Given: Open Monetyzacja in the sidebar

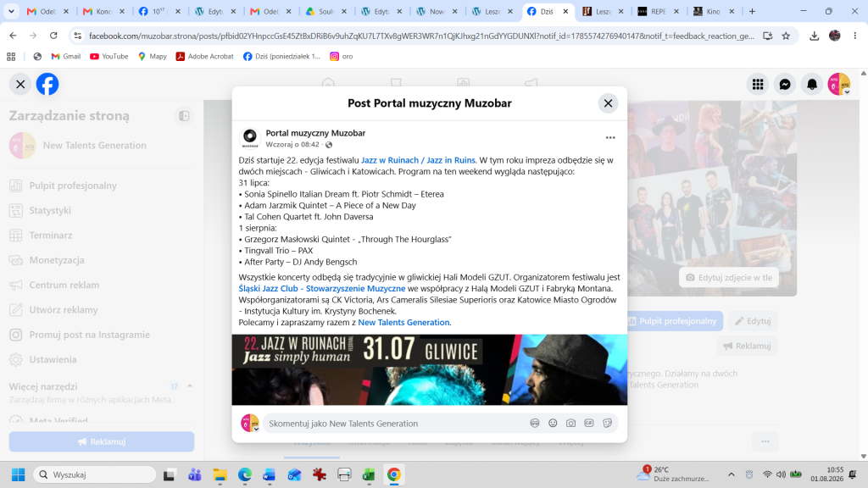Looking at the screenshot, I should [57, 260].
